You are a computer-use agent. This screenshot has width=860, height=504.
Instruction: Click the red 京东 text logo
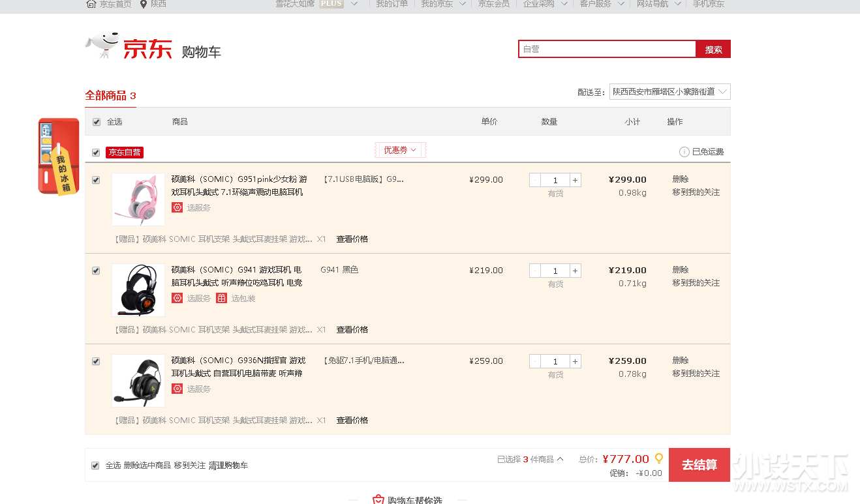[148, 49]
